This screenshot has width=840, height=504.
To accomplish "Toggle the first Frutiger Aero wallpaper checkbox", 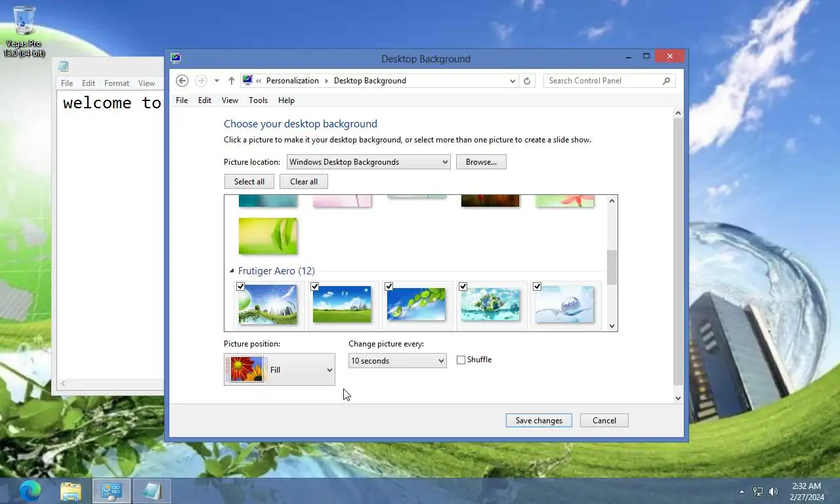I will click(240, 287).
